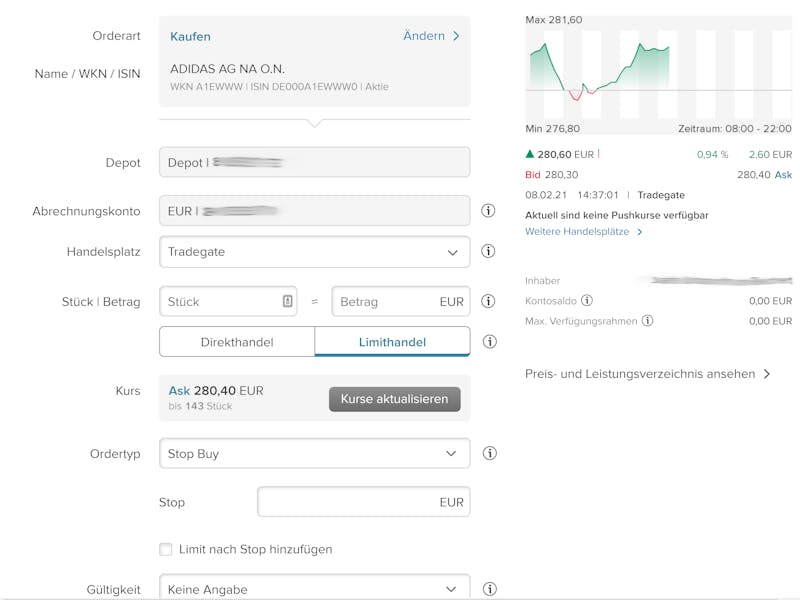Screen dimensions: 800x600
Task: Open info icon next to Handelsplatz
Action: [x=488, y=251]
